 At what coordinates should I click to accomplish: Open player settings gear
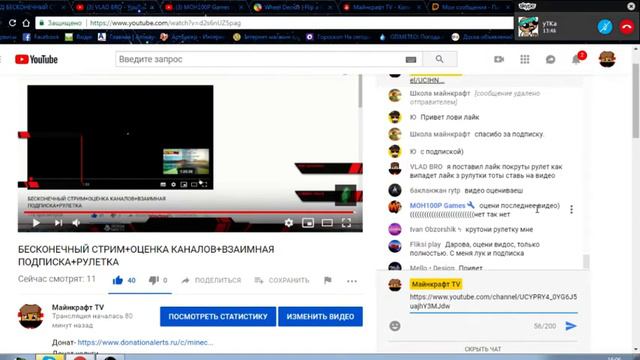289,223
